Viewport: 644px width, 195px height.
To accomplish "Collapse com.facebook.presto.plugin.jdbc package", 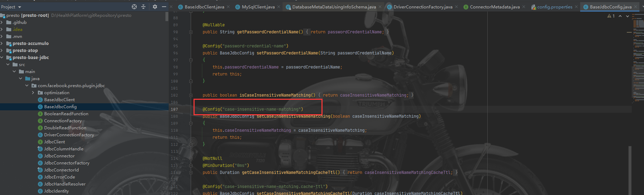I will [27, 86].
